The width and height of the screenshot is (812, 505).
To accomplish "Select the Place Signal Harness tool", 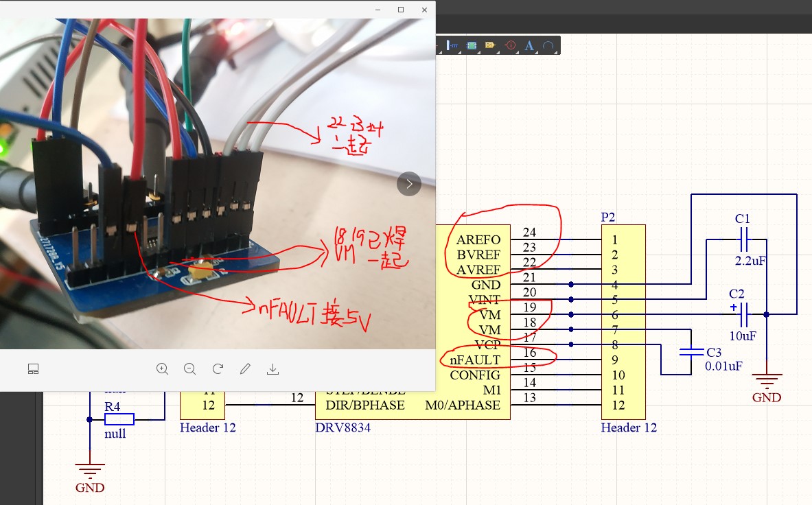I will click(452, 45).
